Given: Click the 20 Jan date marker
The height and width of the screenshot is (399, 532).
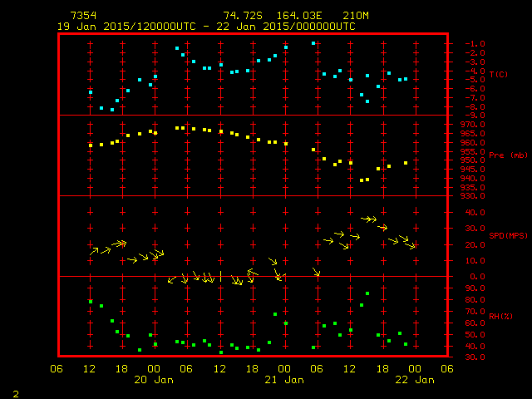Looking at the screenshot, I should 155,380.
